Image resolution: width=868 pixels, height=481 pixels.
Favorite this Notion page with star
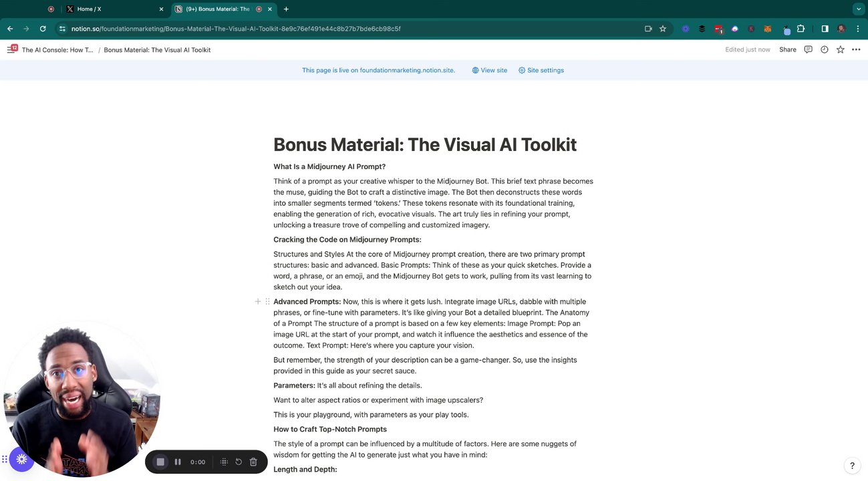[840, 49]
